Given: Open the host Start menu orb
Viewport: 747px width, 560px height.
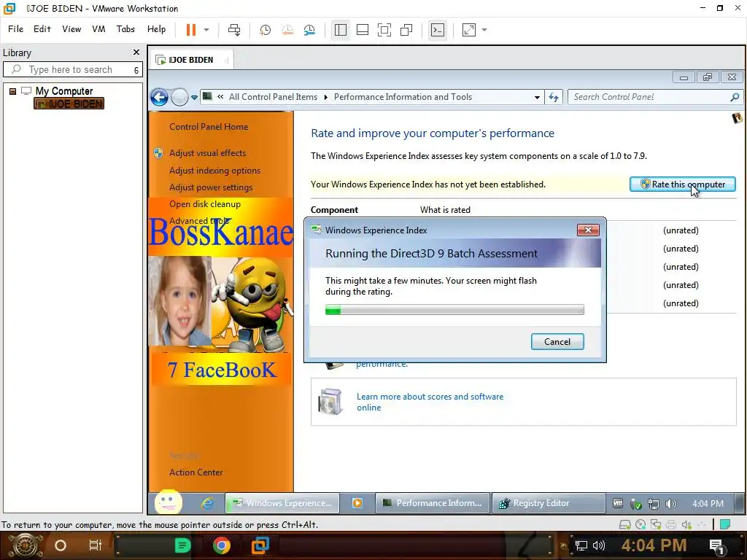Looking at the screenshot, I should (x=25, y=545).
